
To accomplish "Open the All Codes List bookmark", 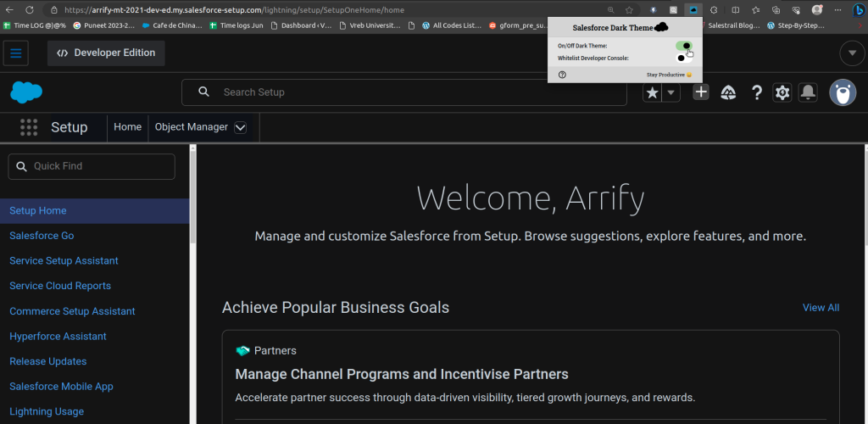I will 452,25.
